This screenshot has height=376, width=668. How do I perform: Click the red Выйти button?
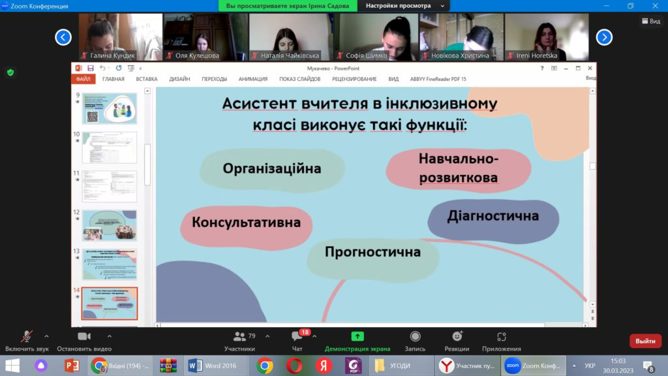645,341
